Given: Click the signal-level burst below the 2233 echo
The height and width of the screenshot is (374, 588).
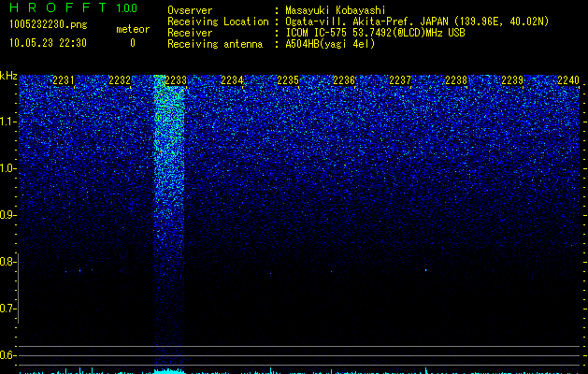Looking at the screenshot, I should (169, 371).
